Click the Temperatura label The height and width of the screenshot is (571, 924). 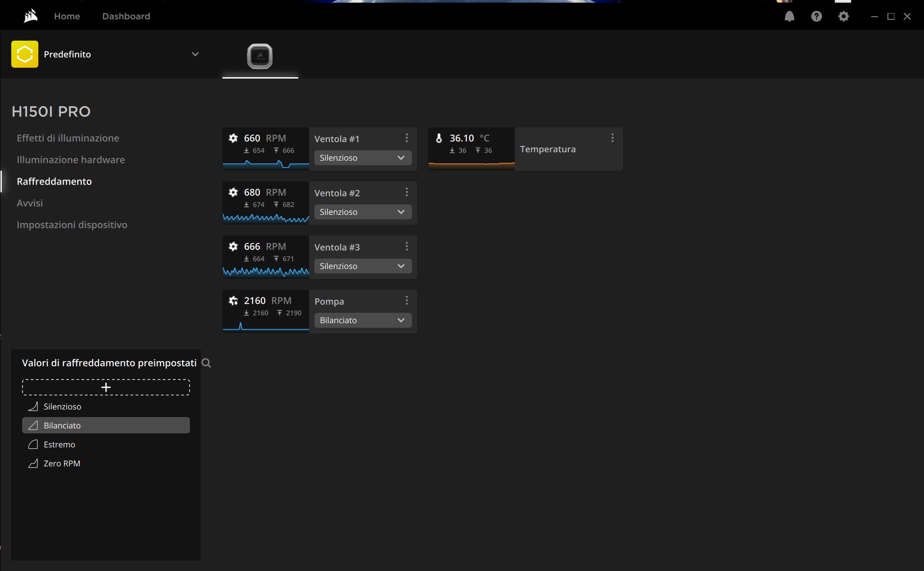[548, 149]
